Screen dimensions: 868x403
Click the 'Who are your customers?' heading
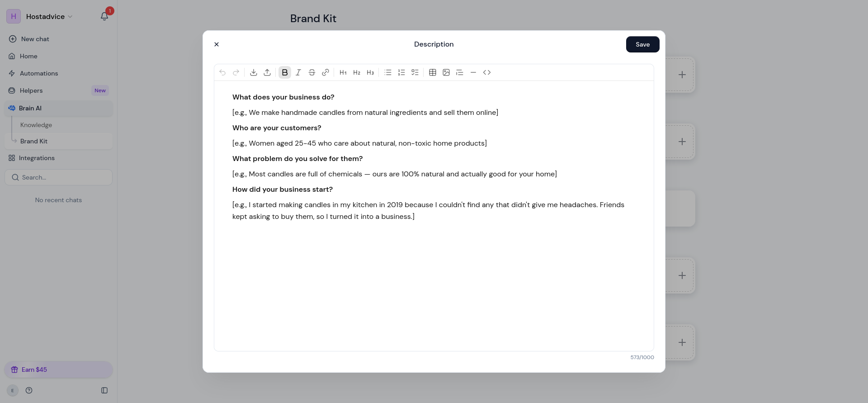click(x=277, y=128)
